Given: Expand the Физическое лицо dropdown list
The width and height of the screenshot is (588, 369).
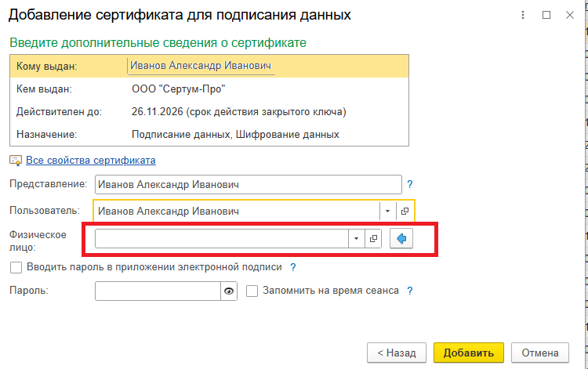Looking at the screenshot, I should [x=357, y=239].
